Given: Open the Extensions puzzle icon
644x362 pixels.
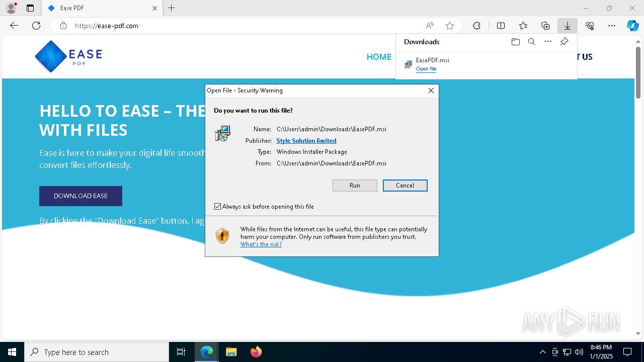Looking at the screenshot, I should coord(476,26).
